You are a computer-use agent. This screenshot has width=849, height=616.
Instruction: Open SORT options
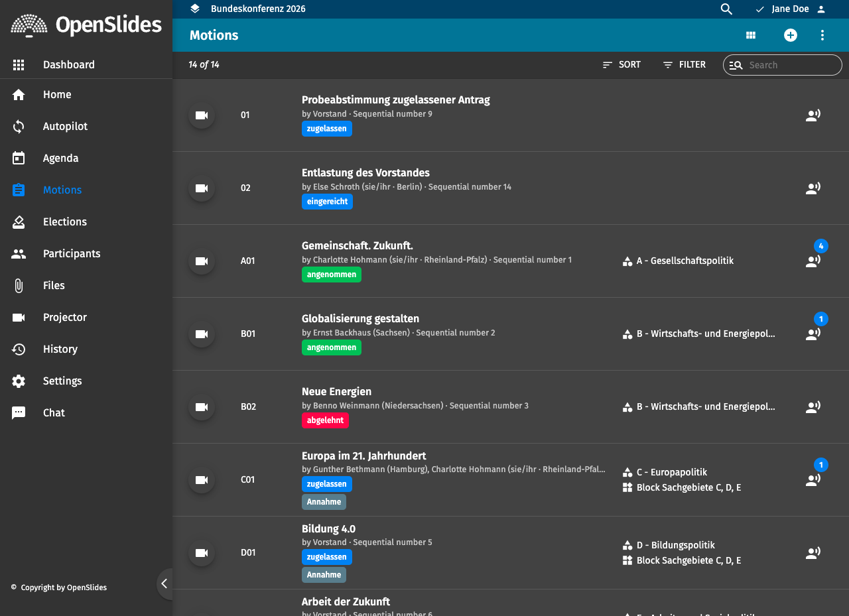coord(621,65)
